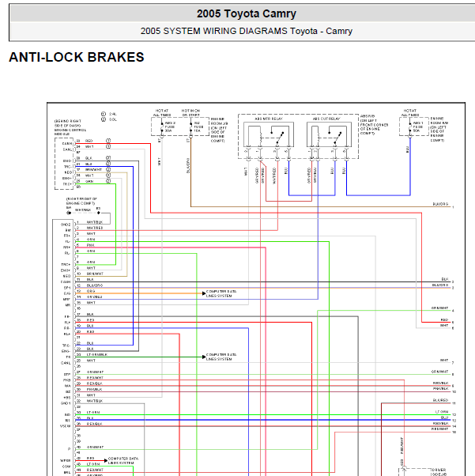Screen dimensions: 475x476
Task: Click "COMPUTER DATA LINES SYSTEM" beside LT GRN/BLK wire
Action: click(221, 357)
